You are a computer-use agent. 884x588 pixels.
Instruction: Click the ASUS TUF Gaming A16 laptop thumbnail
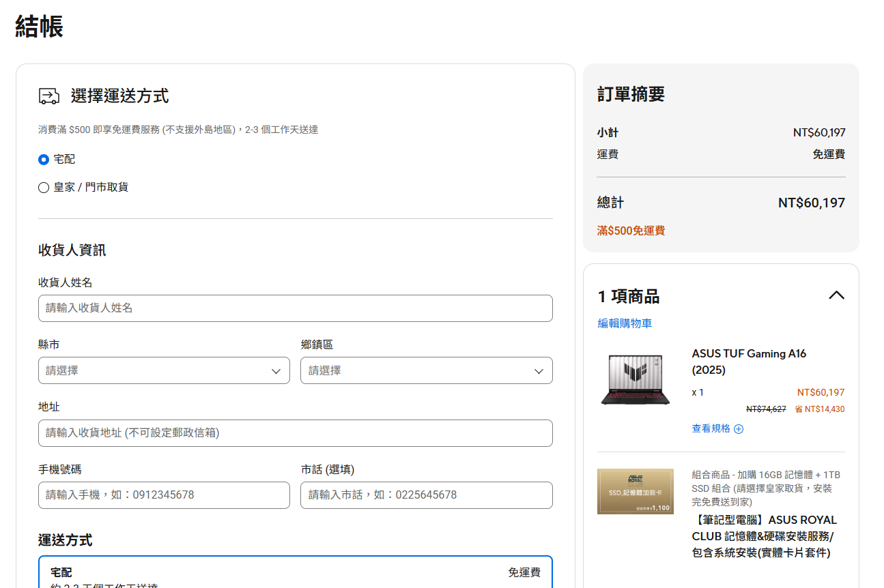[636, 379]
